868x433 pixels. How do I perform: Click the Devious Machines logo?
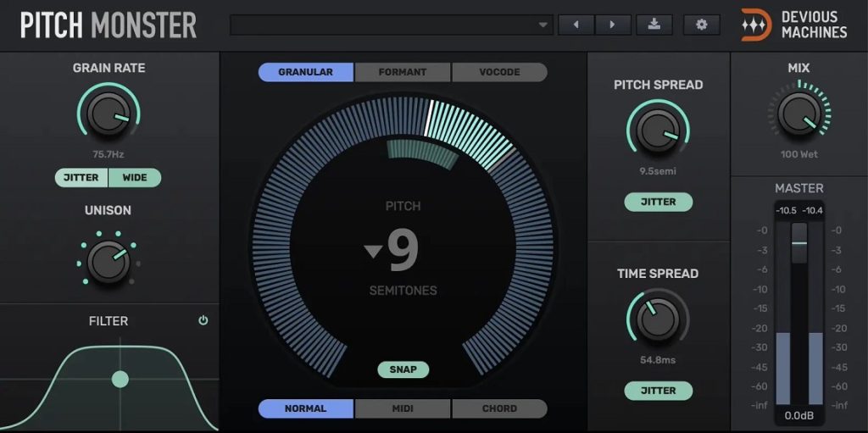coord(793,25)
